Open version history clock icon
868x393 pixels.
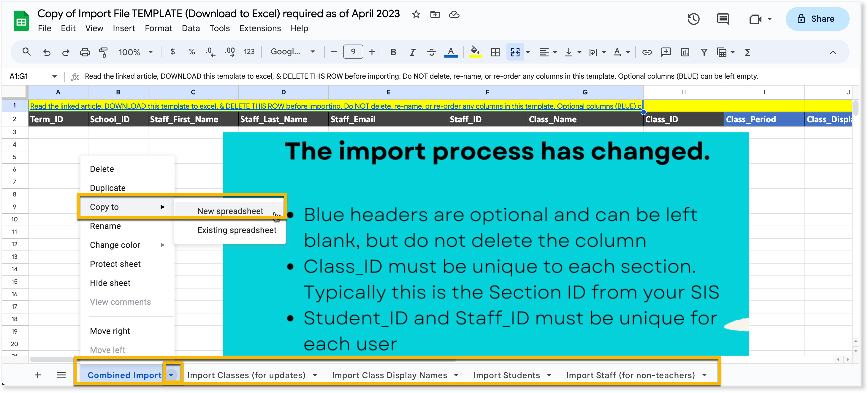[x=693, y=19]
